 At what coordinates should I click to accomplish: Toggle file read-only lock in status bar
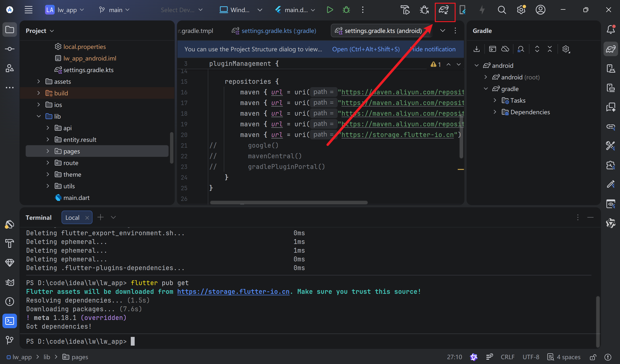(x=593, y=357)
